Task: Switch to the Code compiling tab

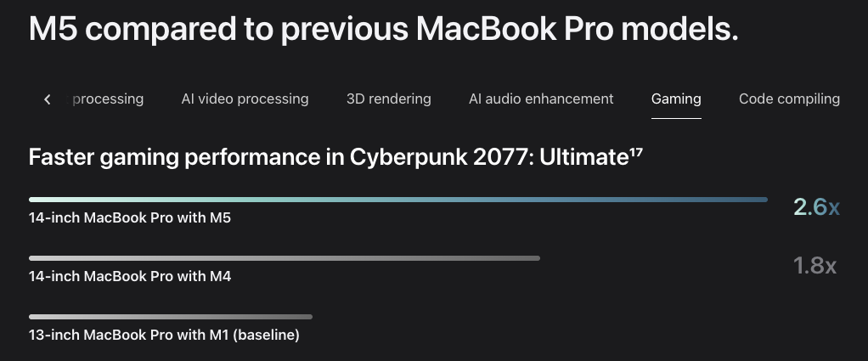Action: [x=789, y=99]
